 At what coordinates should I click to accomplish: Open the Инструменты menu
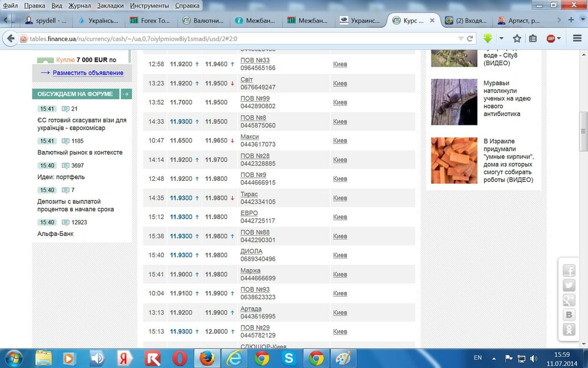pyautogui.click(x=149, y=6)
